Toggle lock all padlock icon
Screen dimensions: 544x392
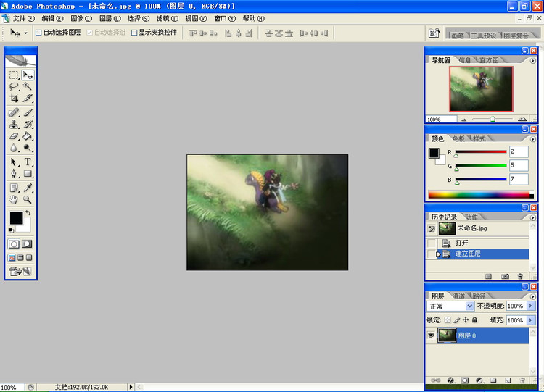tap(474, 320)
